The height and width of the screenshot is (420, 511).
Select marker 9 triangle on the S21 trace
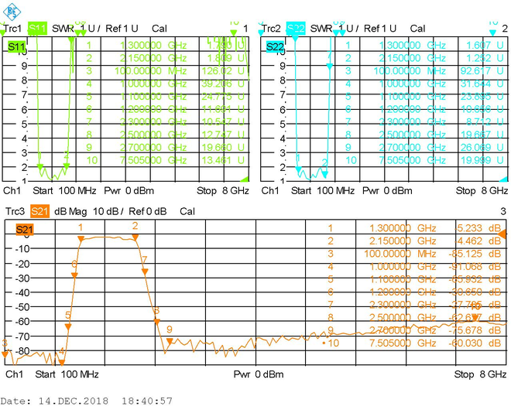[x=170, y=341]
